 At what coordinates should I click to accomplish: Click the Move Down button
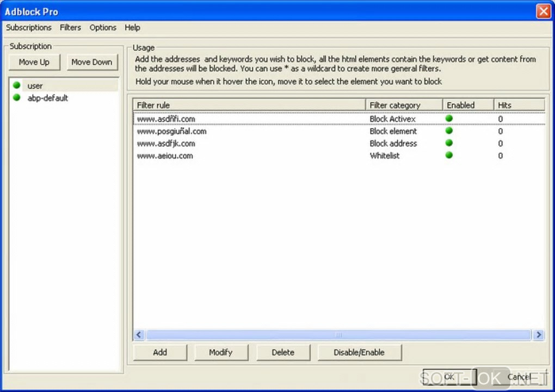point(92,63)
